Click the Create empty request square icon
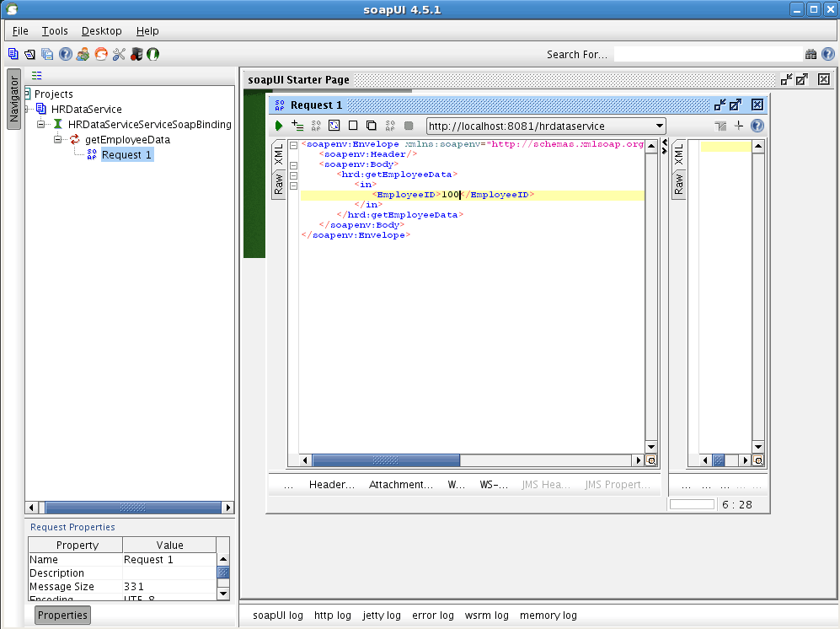The image size is (840, 629). tap(353, 126)
